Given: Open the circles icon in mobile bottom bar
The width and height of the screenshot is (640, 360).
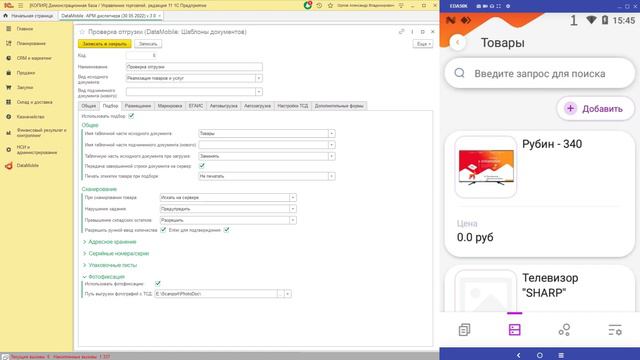Looking at the screenshot, I should click(564, 329).
